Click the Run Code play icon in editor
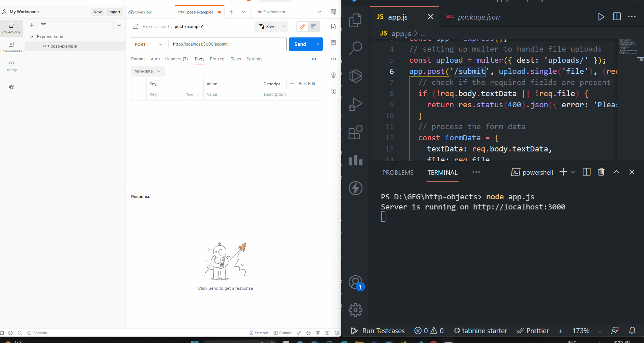Image resolution: width=644 pixels, height=343 pixels. pos(601,17)
